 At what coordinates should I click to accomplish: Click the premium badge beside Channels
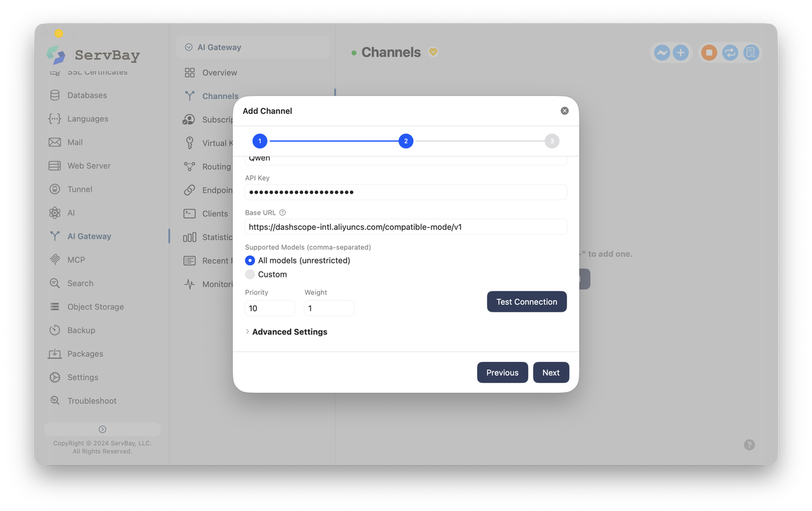tap(433, 52)
